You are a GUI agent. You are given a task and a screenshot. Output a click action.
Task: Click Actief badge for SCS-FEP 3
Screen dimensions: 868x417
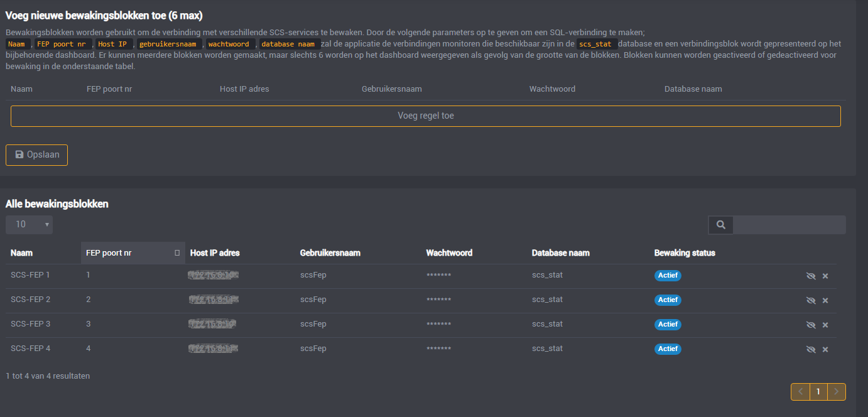pyautogui.click(x=668, y=324)
